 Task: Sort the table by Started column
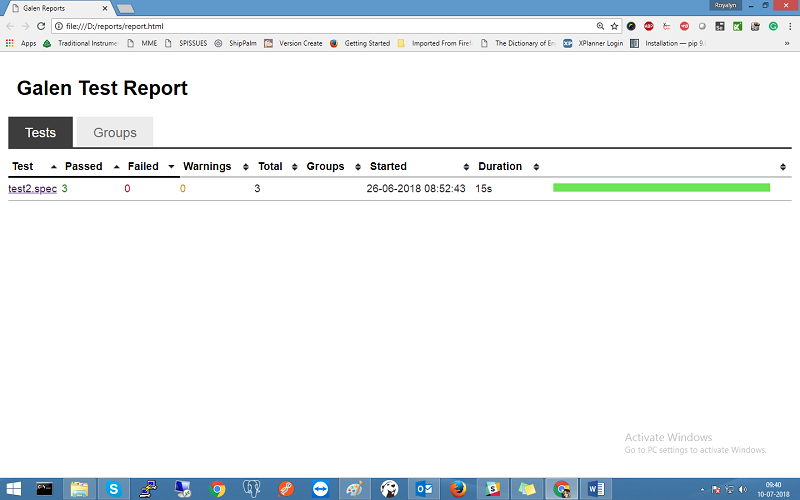click(388, 166)
